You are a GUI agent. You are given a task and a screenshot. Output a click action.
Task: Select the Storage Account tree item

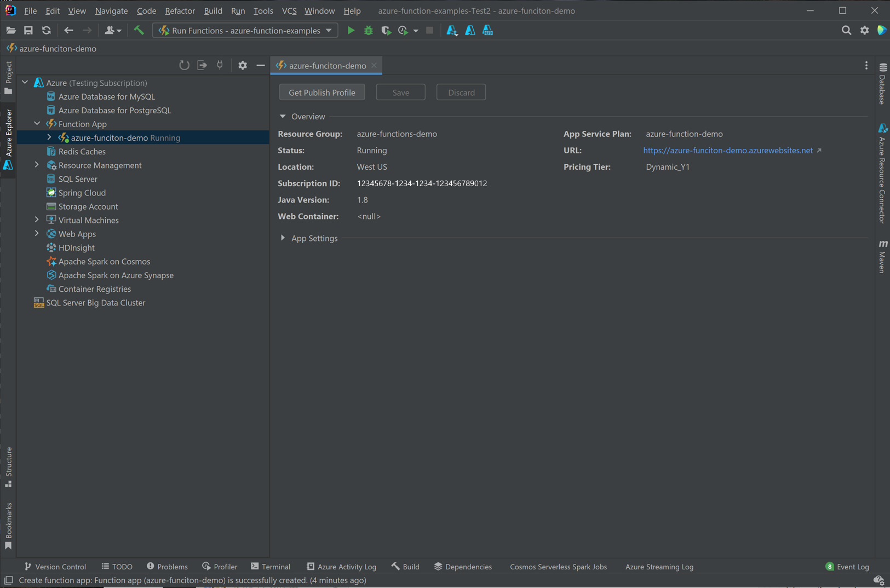[88, 206]
